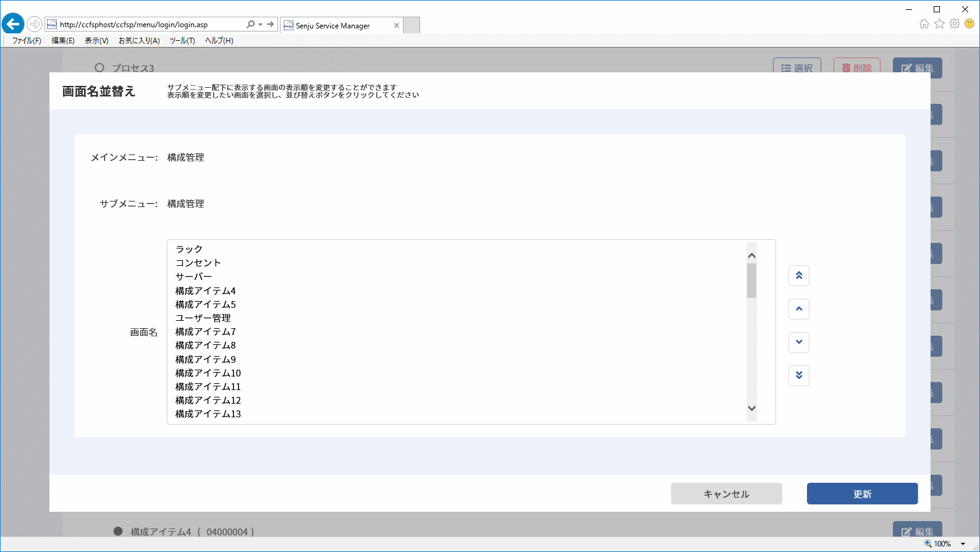Click the browser forward arrow

[x=35, y=24]
